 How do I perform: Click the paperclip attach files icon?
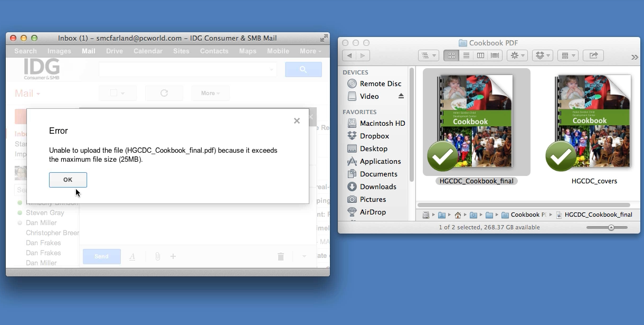(157, 256)
